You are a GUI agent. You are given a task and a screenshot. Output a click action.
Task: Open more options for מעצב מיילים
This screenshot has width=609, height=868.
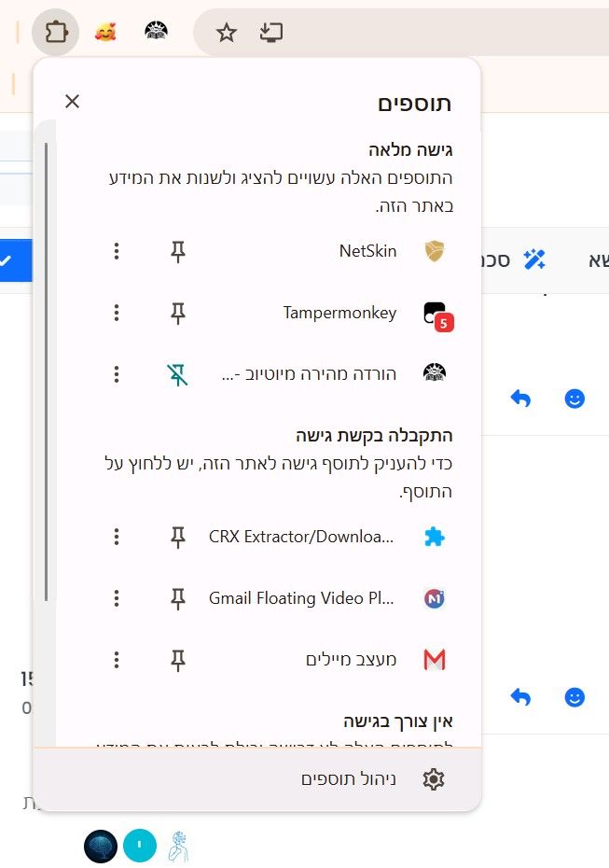pyautogui.click(x=117, y=659)
